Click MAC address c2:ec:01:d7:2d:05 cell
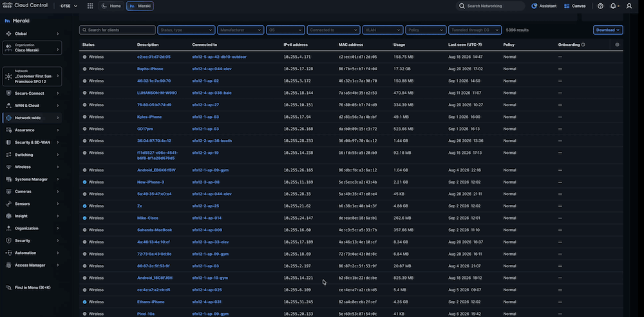The height and width of the screenshot is (317, 644). tap(357, 57)
